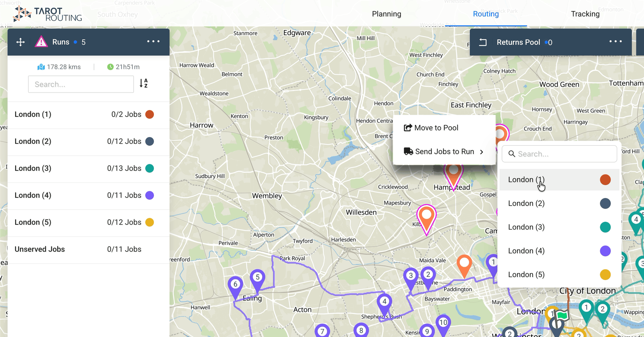Click purple map pin number 6
Viewport: 644px width, 337px height.
(235, 287)
